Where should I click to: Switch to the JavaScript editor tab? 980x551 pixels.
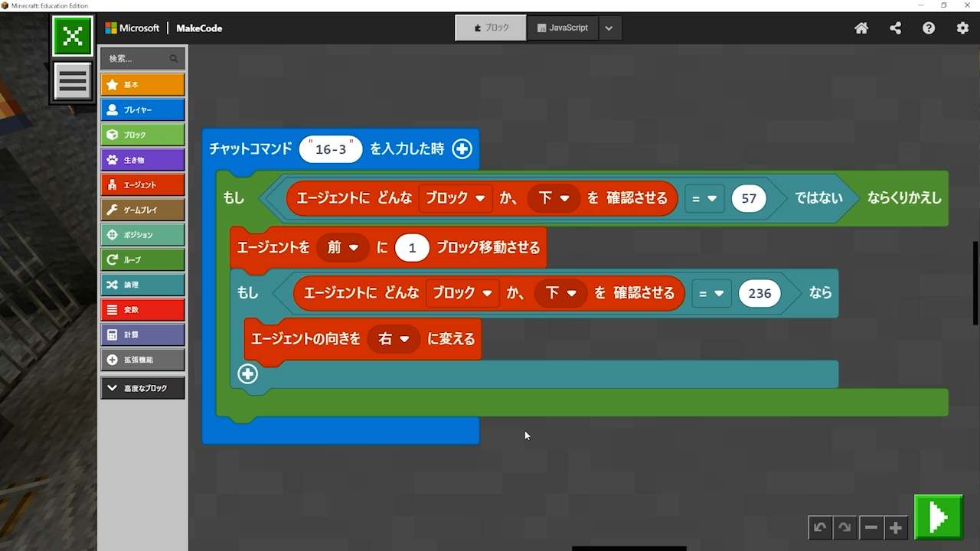(x=563, y=28)
